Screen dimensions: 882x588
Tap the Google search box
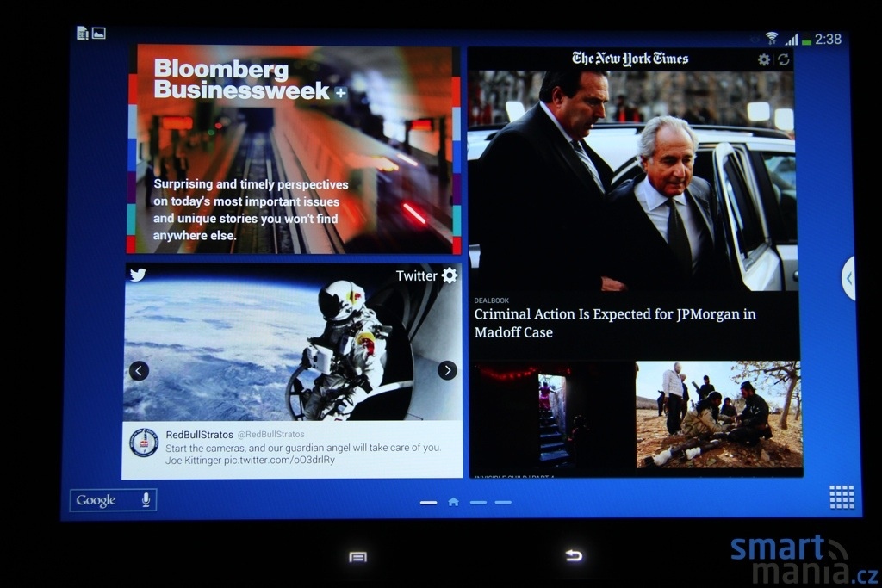click(113, 499)
